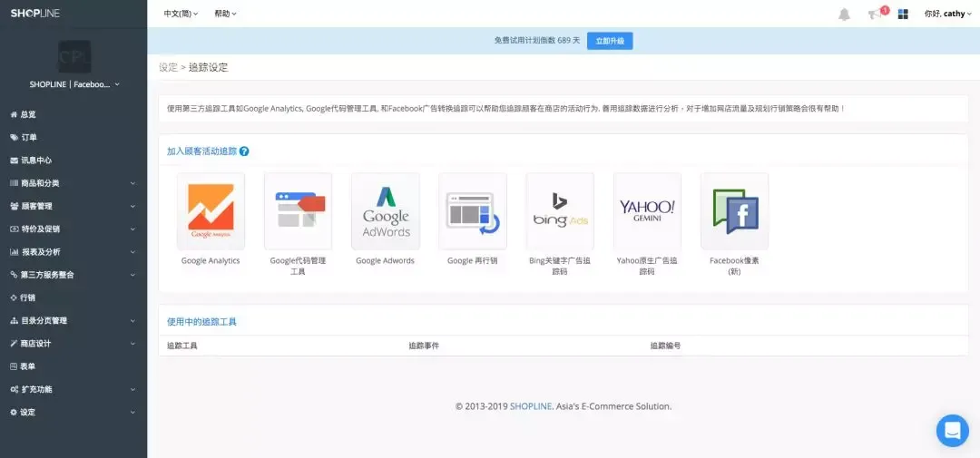The image size is (980, 458).
Task: Click the 第三方服务整合 link icon
Action: click(x=14, y=275)
